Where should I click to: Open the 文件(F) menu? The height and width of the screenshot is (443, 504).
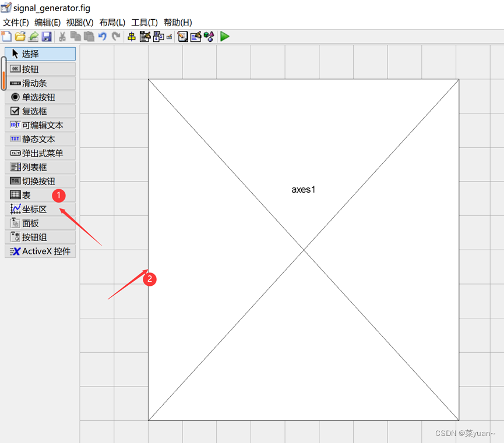(16, 22)
